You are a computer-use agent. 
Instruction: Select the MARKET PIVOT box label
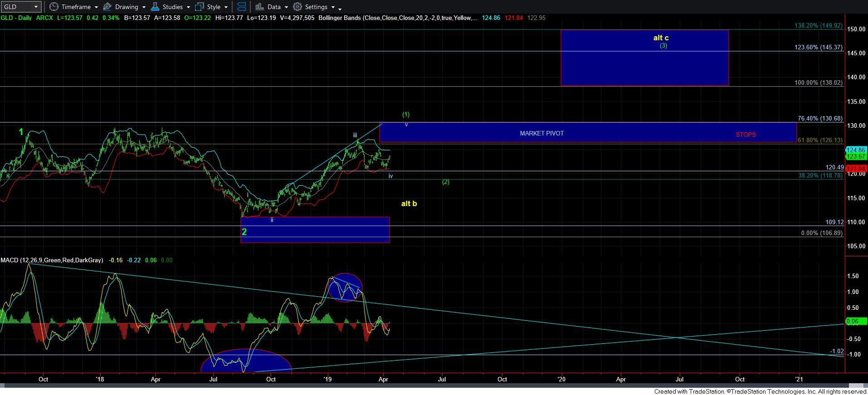[x=542, y=133]
